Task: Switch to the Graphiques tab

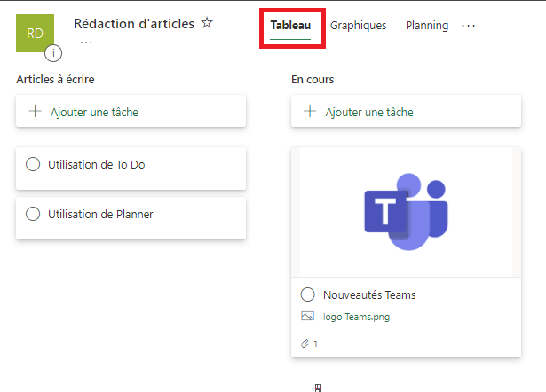Action: 358,26
